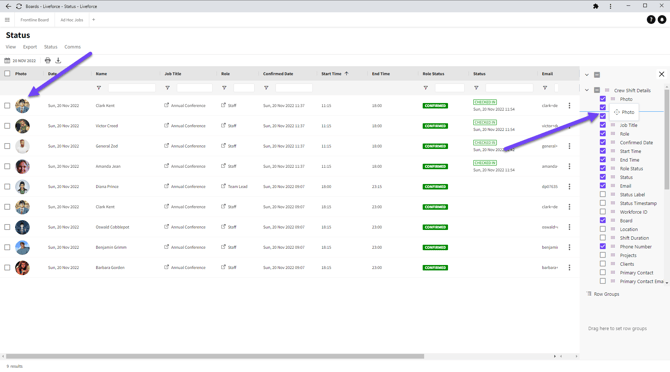This screenshot has height=372, width=670.
Task: Click the horizontal table scrollbar
Action: point(215,356)
